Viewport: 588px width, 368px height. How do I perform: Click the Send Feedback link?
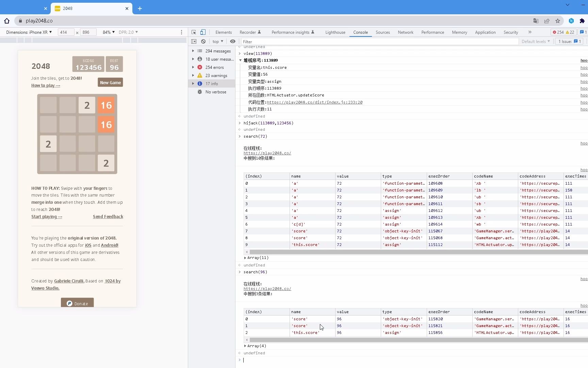pos(108,217)
